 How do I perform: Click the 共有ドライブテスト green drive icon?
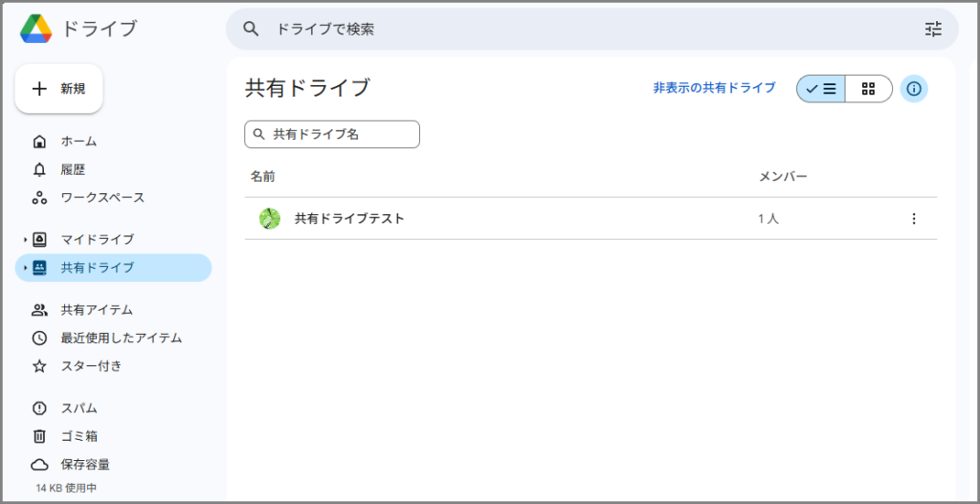pos(270,219)
